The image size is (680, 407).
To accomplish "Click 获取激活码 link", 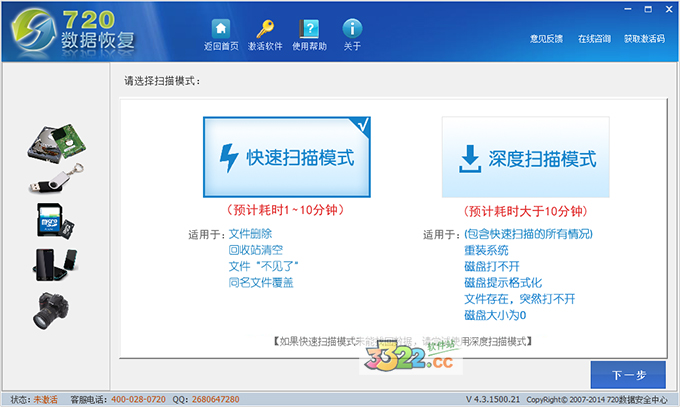I will point(644,39).
